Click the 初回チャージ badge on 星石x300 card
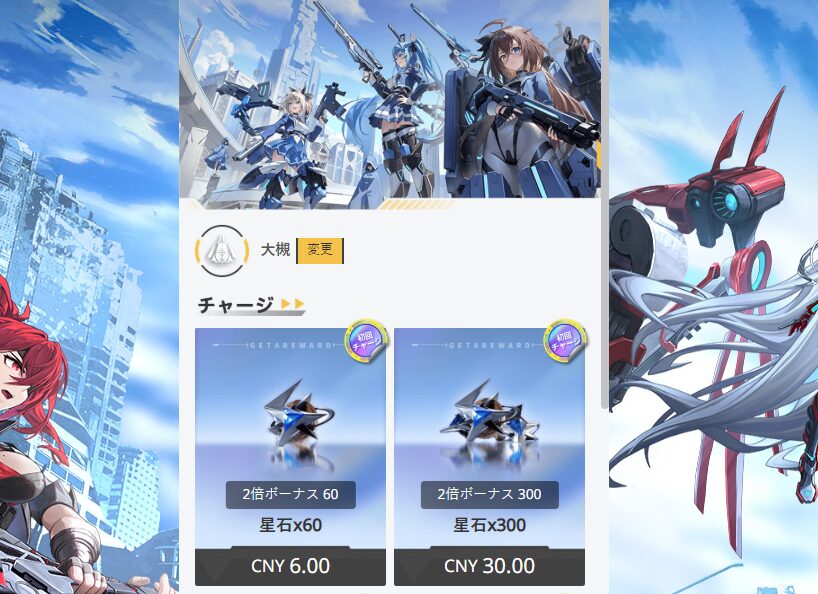Screen dimensions: 818x594 pos(565,339)
